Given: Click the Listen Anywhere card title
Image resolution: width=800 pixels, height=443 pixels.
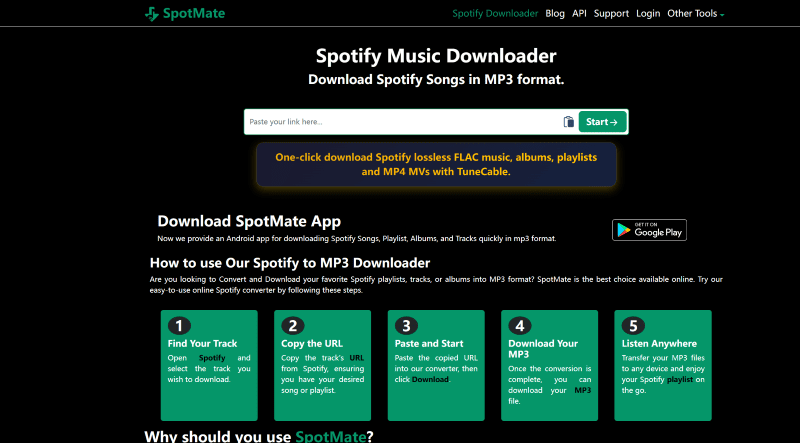Looking at the screenshot, I should click(659, 343).
